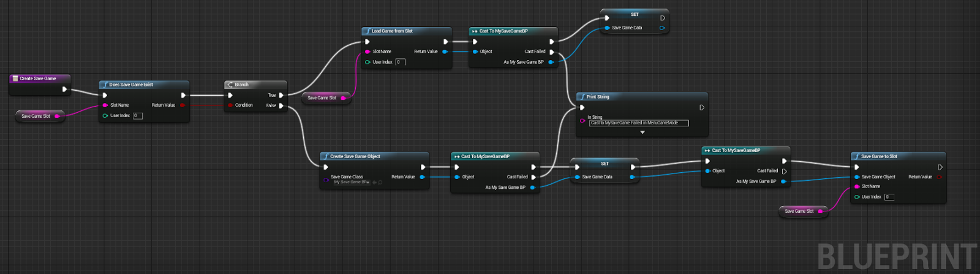
Task: Click Save Game to Slot exec output pin
Action: [940, 167]
